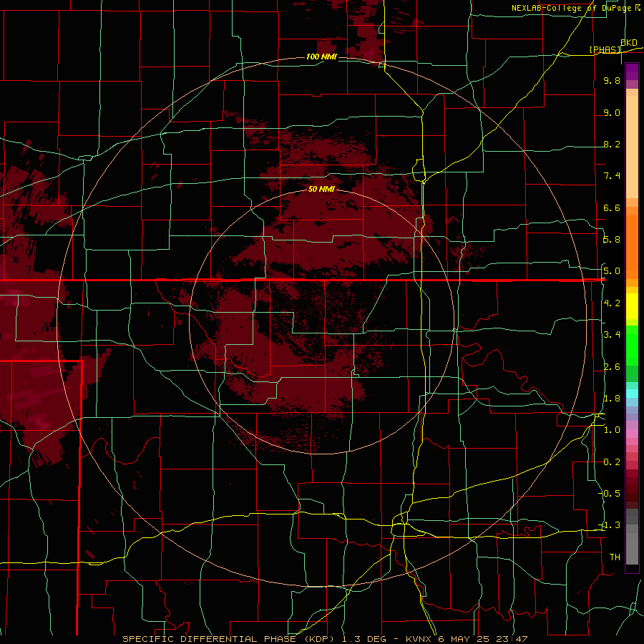644x644 pixels.
Task: Click the bright green color bar segment
Action: pyautogui.click(x=632, y=346)
